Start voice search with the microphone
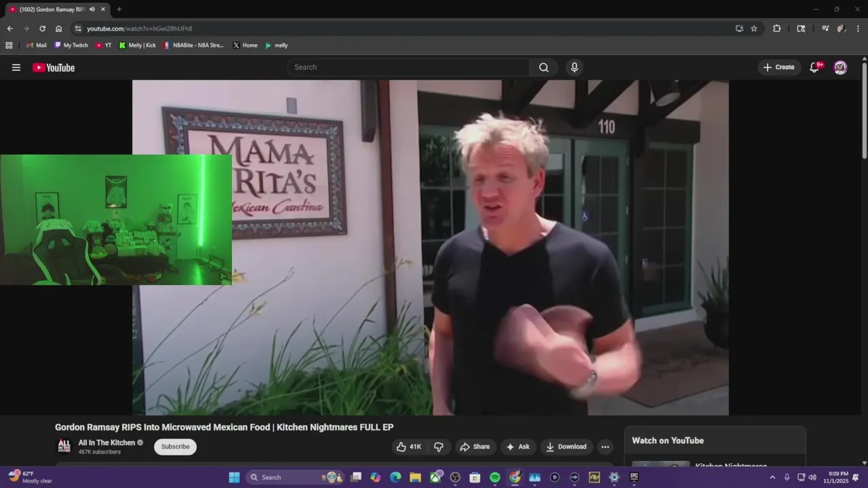 [x=574, y=67]
